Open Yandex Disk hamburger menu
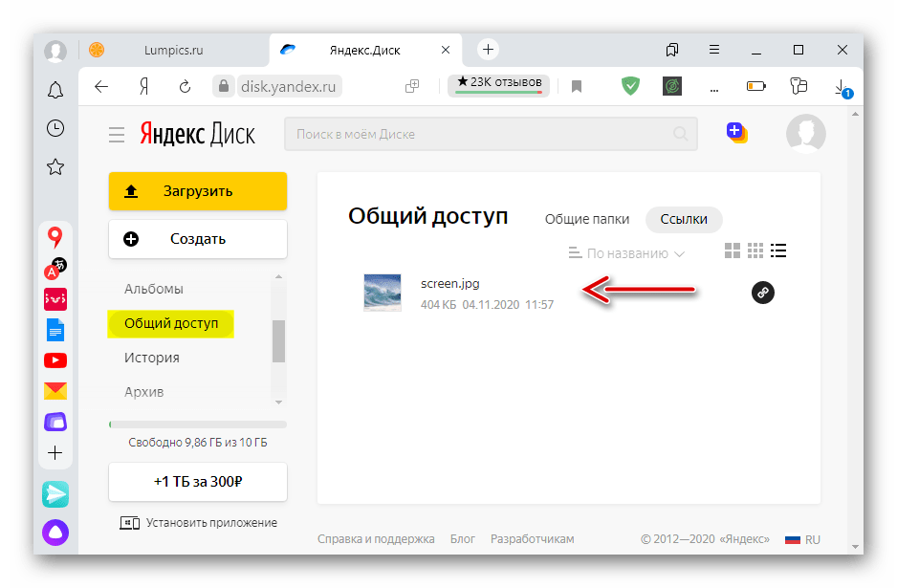Image resolution: width=897 pixels, height=588 pixels. [x=117, y=135]
